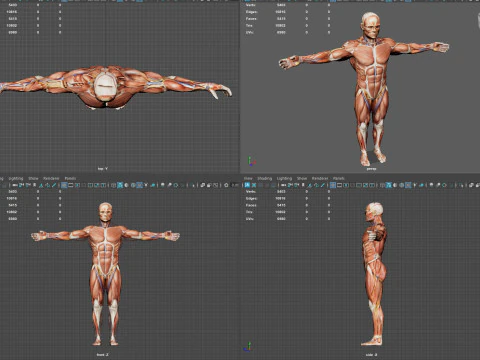Click the 'persp' camera label
Screen dimensions: 480x360
pos(371,169)
